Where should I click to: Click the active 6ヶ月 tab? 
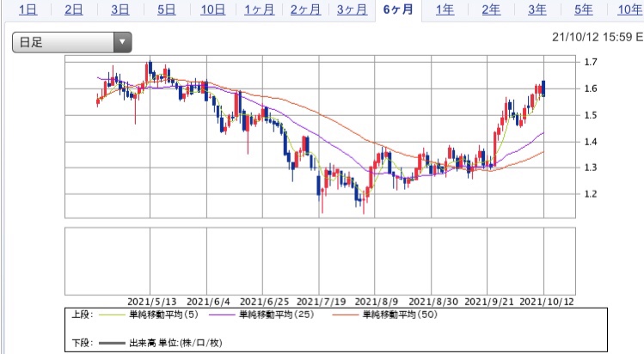point(398,9)
